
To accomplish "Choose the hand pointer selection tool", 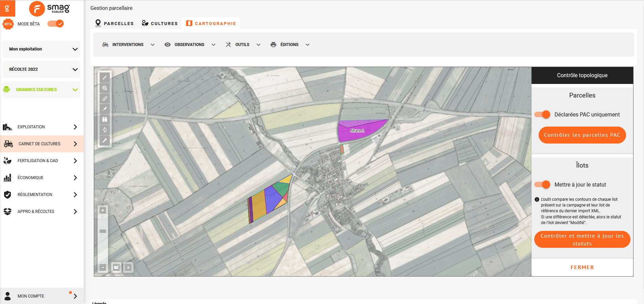I will pyautogui.click(x=105, y=130).
